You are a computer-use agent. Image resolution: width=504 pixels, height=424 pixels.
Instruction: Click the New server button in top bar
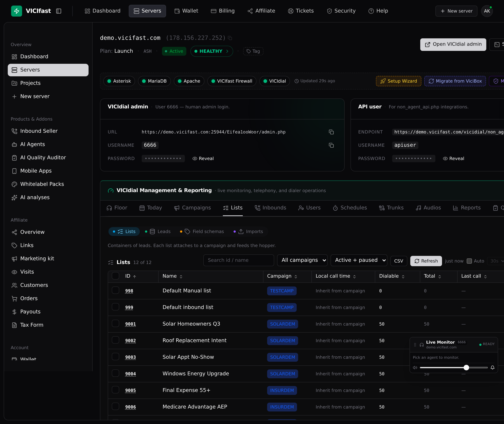456,11
